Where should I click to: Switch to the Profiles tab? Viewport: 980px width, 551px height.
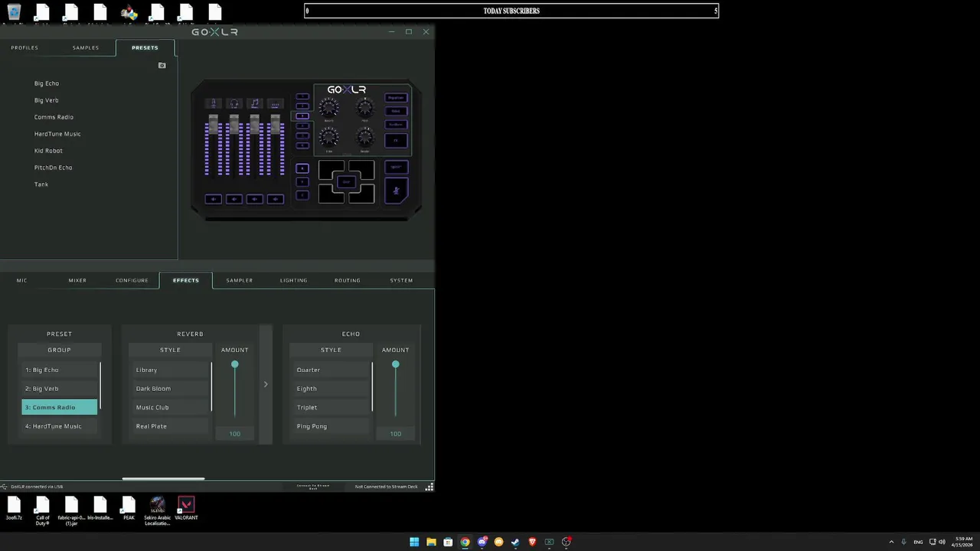point(24,47)
